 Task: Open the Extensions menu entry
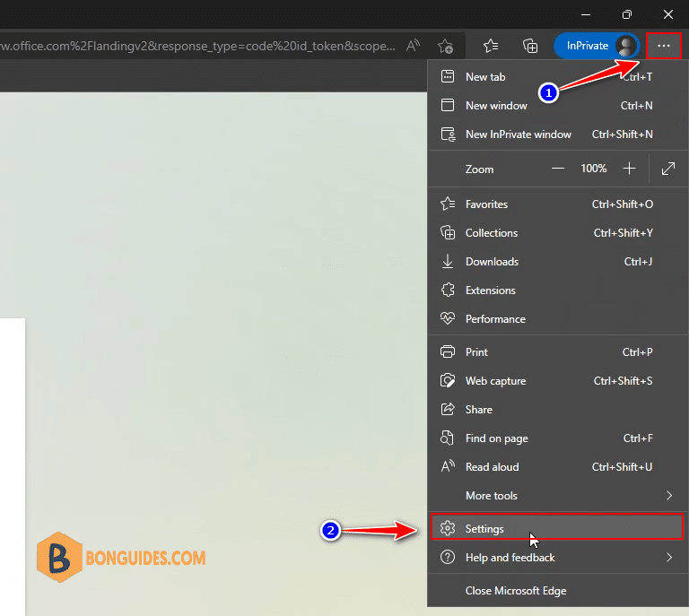click(557, 291)
